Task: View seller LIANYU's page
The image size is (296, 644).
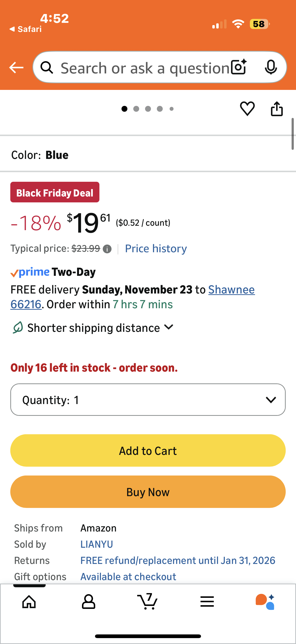Action: 97,544
